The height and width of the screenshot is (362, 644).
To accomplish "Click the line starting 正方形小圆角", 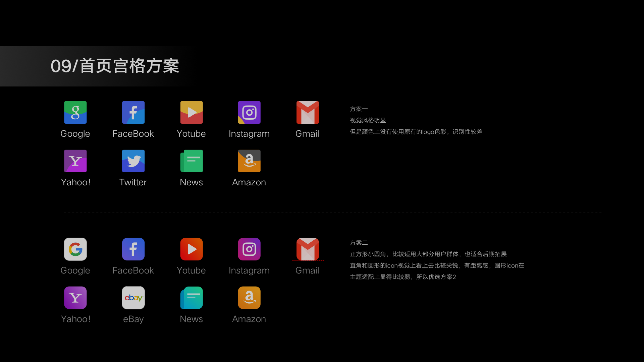I will [x=428, y=254].
